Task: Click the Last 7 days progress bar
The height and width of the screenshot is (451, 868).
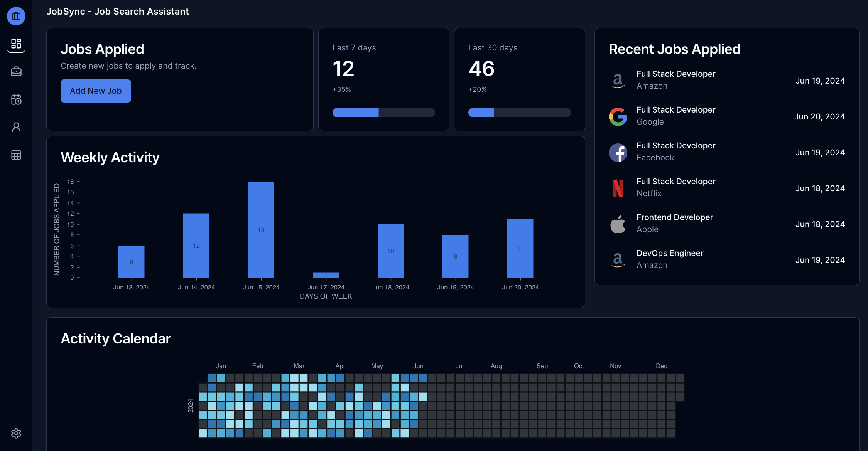Action: coord(383,113)
